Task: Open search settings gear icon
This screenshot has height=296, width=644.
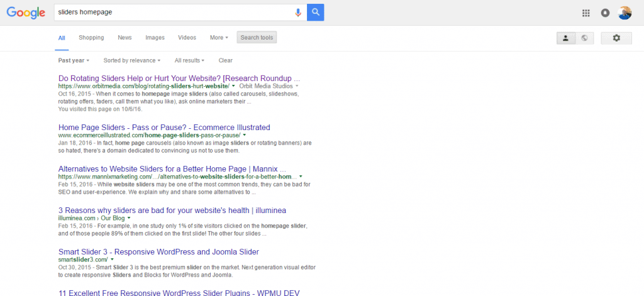Action: [x=616, y=38]
